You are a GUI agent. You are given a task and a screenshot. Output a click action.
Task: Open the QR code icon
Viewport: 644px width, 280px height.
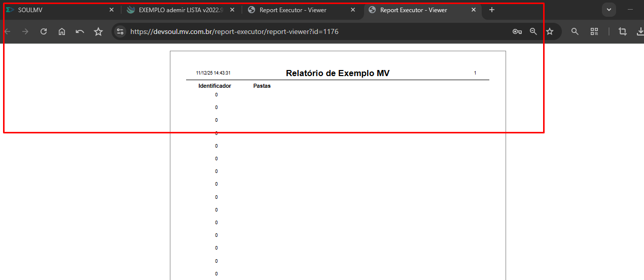click(594, 31)
